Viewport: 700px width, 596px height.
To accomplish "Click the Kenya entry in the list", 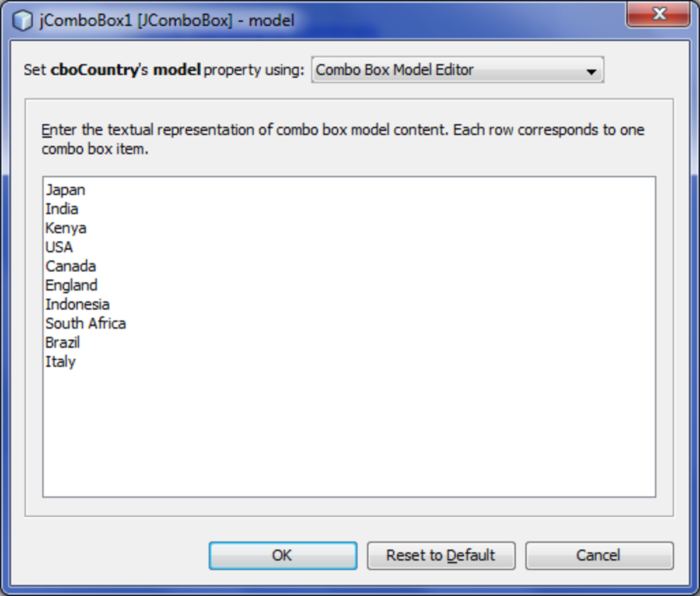I will pyautogui.click(x=66, y=228).
